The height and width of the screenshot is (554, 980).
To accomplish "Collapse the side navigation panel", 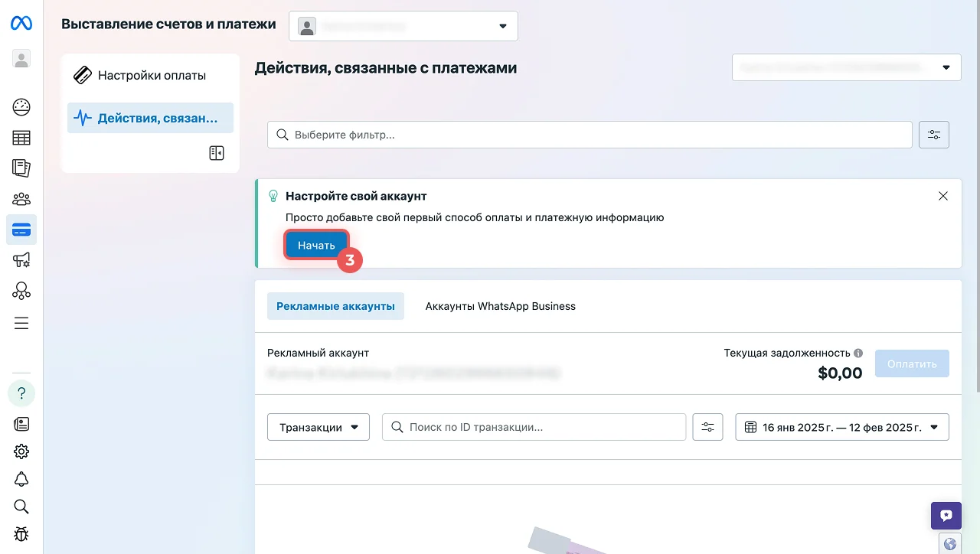I will click(217, 153).
